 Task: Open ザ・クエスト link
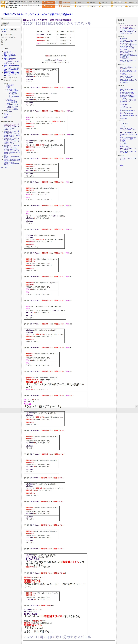(x=10, y=112)
